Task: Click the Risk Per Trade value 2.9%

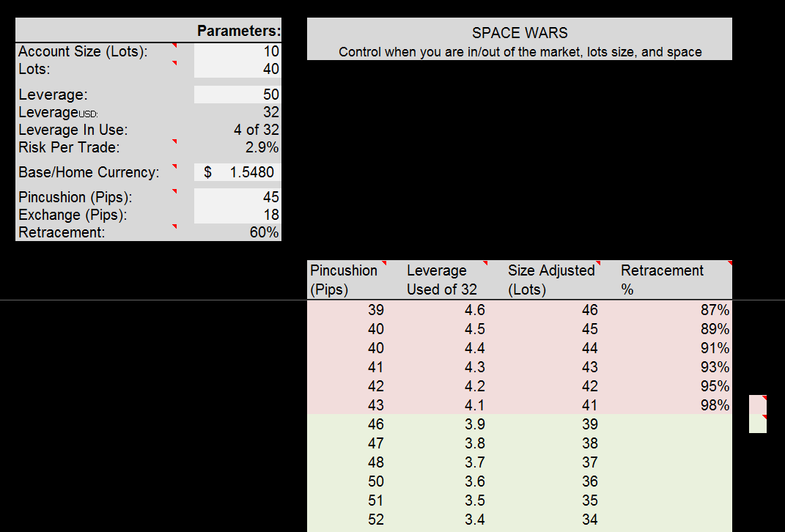Action: (237, 147)
